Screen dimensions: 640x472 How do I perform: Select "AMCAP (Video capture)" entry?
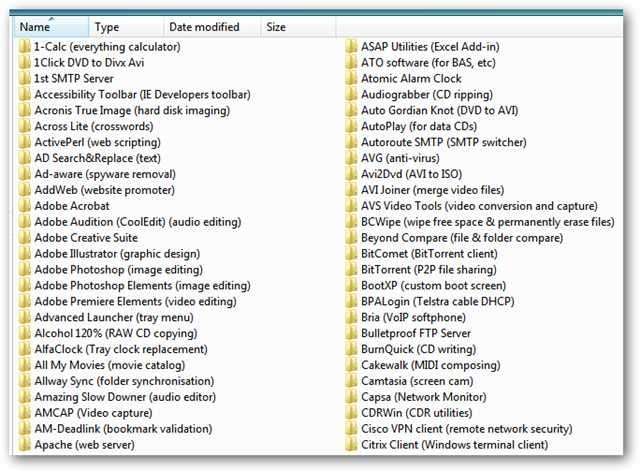pyautogui.click(x=93, y=413)
